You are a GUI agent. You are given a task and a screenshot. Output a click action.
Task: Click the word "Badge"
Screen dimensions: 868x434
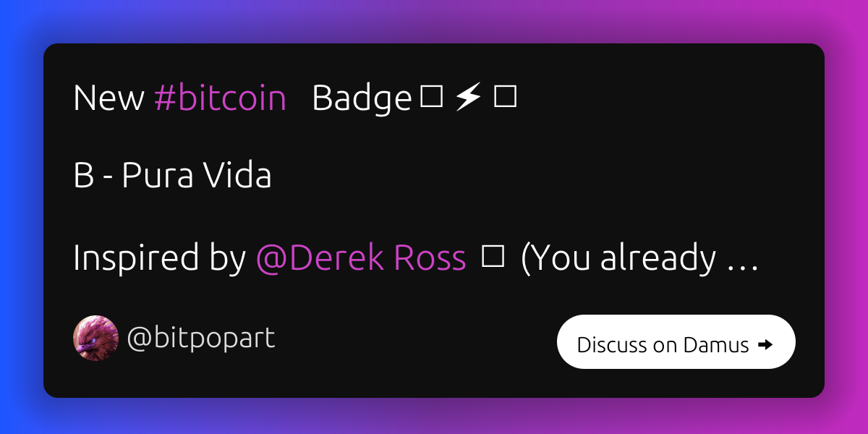point(361,98)
